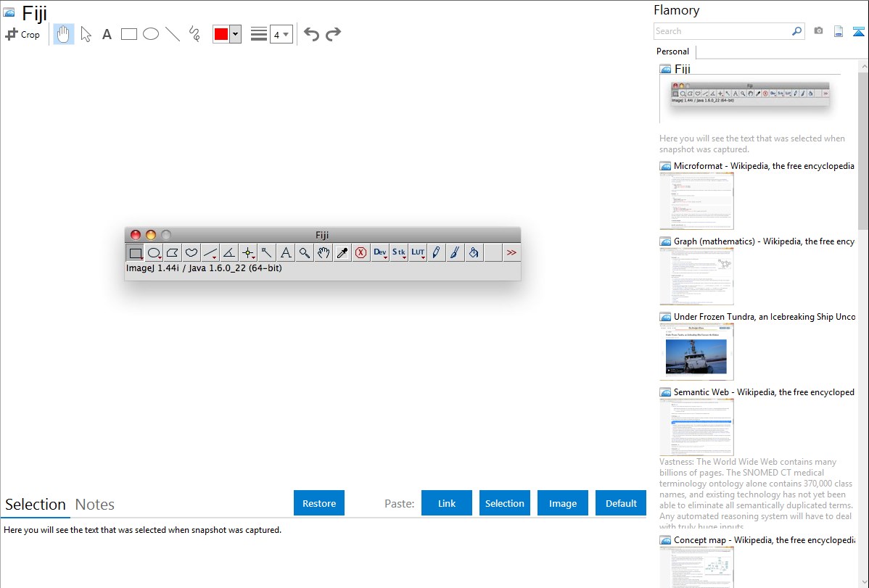Screen dimensions: 869x588
Task: Open the Microformat Wikipedia snapshot
Action: (696, 201)
